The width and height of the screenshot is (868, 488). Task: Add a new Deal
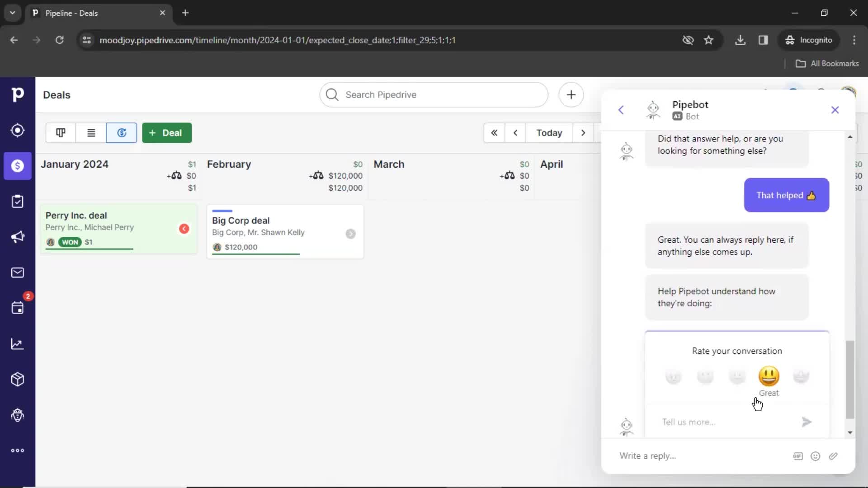[167, 133]
